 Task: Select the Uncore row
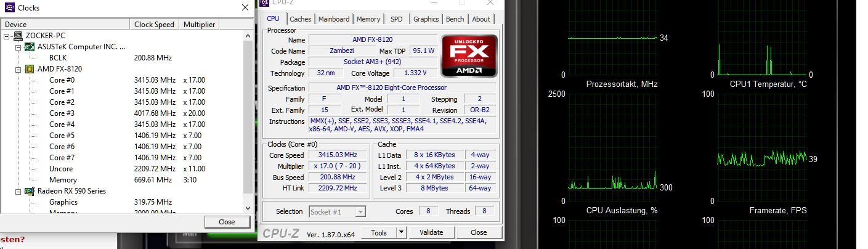pyautogui.click(x=121, y=169)
